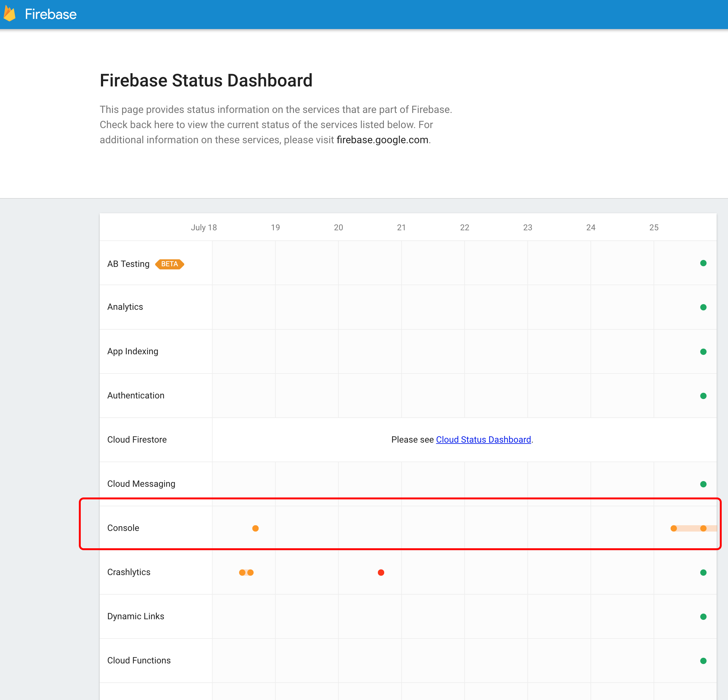Click Cloud Messaging green status dot
728x700 pixels.
click(x=703, y=484)
